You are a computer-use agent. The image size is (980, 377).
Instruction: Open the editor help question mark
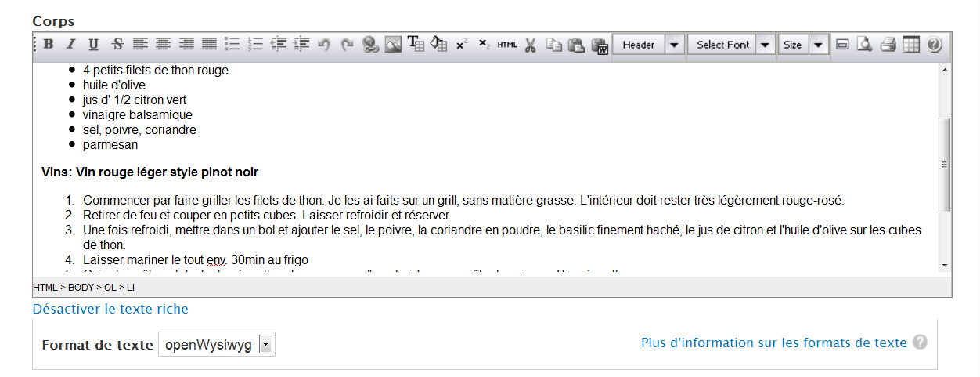(934, 45)
